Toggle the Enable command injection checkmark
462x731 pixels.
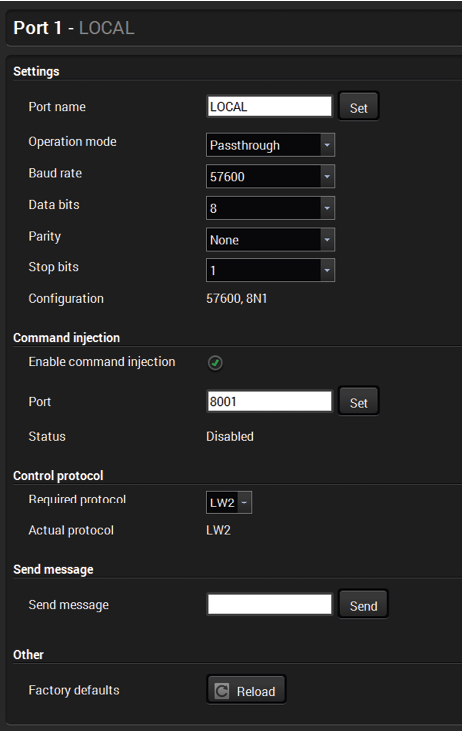coord(215,363)
